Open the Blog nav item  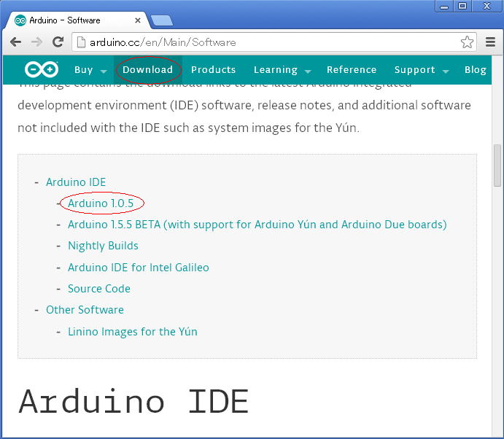pyautogui.click(x=476, y=70)
